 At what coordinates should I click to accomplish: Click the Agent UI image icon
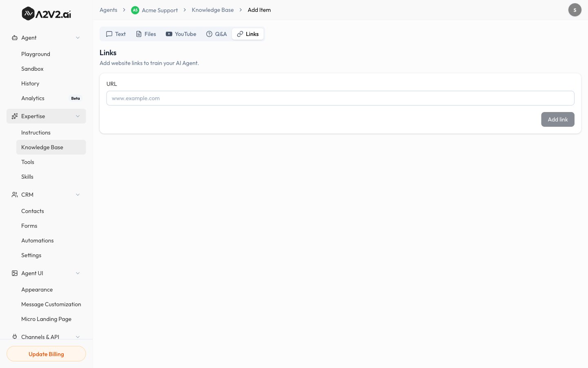click(15, 273)
